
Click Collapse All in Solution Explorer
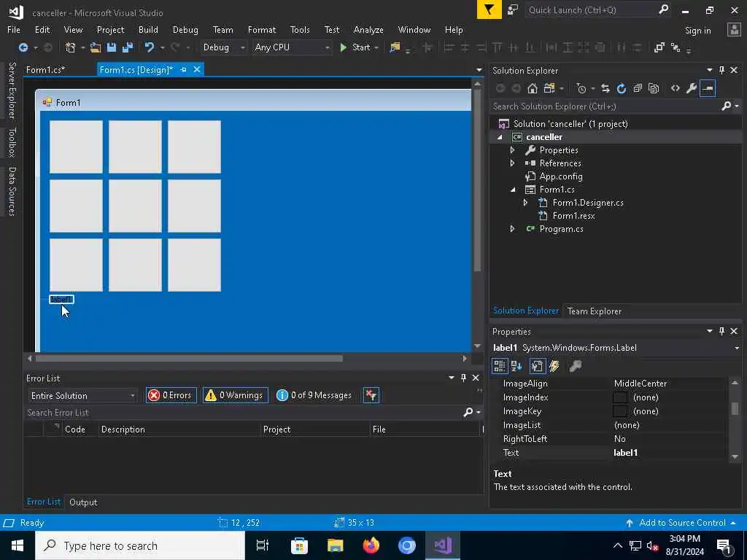[638, 88]
